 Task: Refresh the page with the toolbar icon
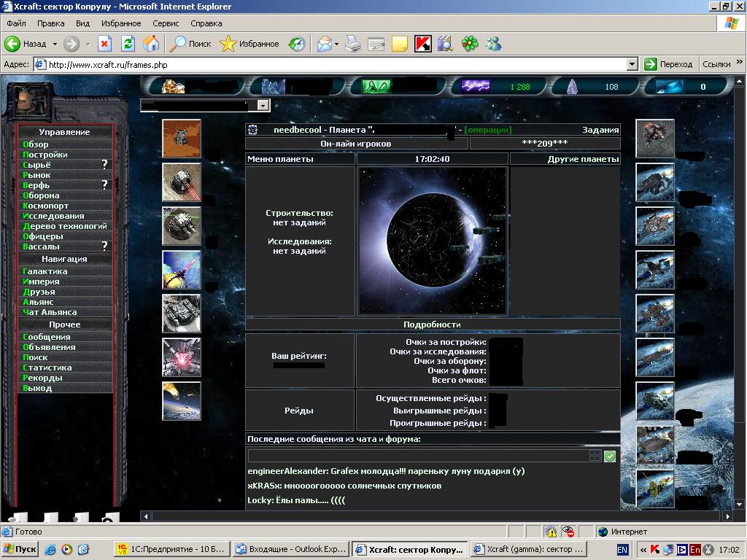click(128, 44)
